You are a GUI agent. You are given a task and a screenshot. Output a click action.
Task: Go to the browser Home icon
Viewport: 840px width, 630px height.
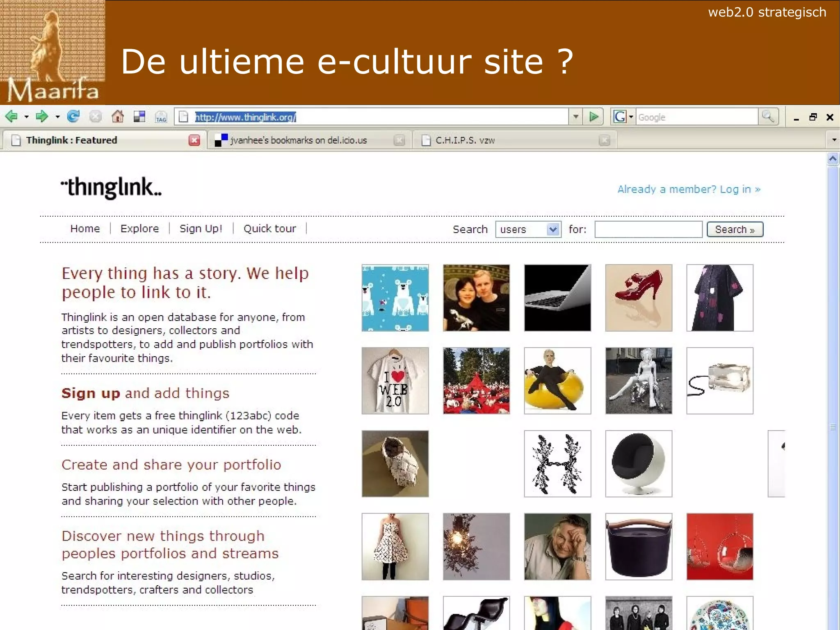[118, 117]
